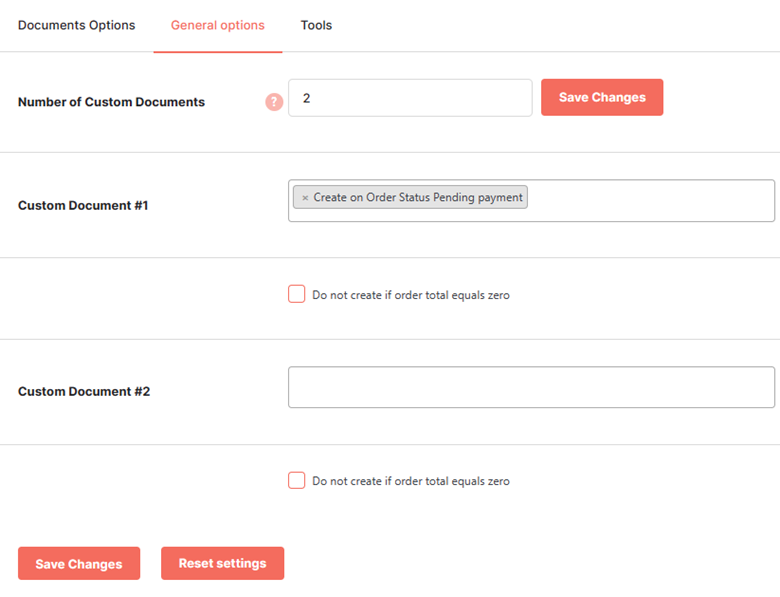Click the bottom Save Changes button
The image size is (780, 597).
pos(79,563)
